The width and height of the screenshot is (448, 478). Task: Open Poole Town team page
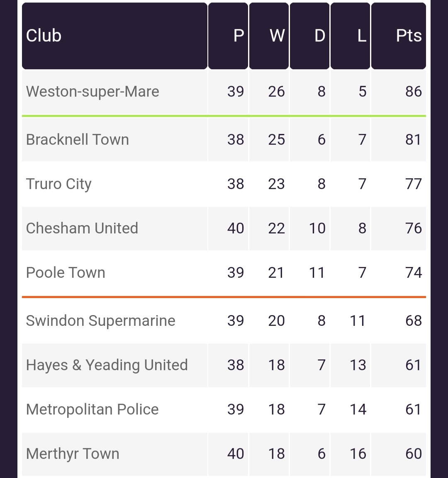66,272
